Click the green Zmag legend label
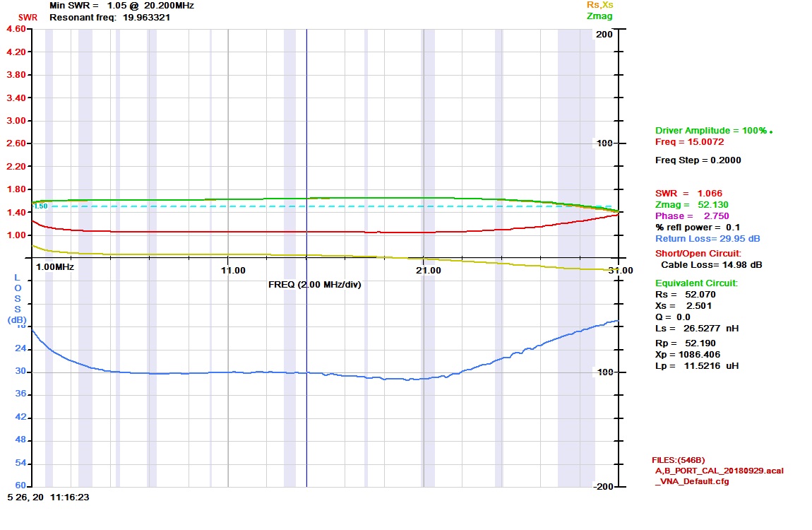 click(x=599, y=16)
